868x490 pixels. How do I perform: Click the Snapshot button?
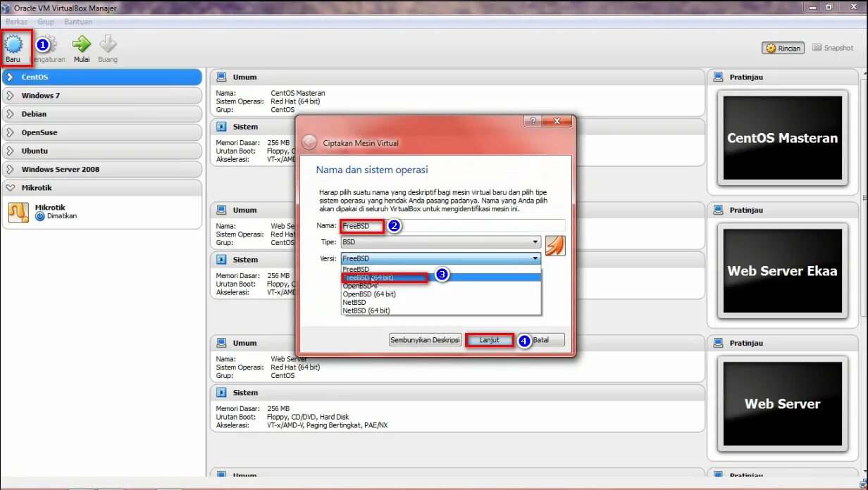pos(832,48)
